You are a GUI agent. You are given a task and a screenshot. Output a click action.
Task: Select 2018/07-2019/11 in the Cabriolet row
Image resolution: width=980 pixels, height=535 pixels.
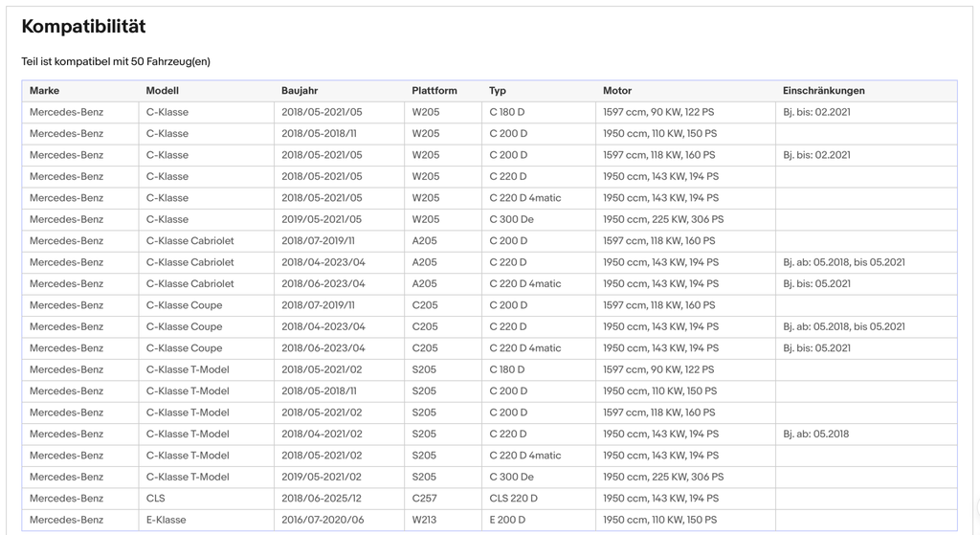click(318, 240)
